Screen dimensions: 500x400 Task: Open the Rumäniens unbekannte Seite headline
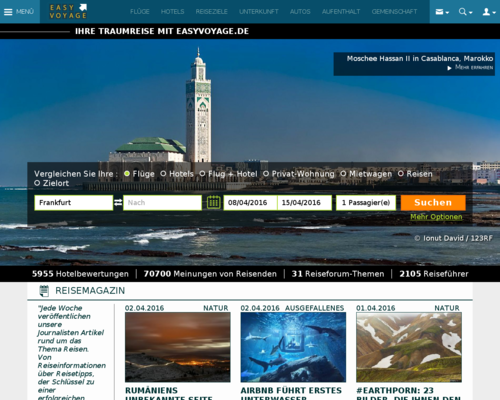[x=168, y=394]
